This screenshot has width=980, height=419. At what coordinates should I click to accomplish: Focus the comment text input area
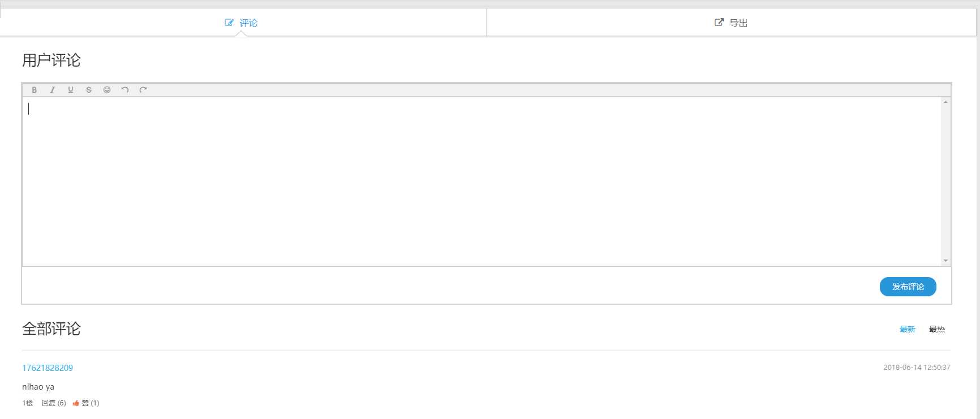click(482, 181)
